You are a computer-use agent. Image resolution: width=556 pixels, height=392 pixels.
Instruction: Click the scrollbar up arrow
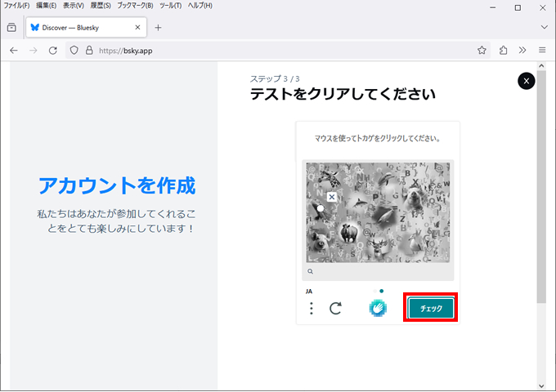click(x=541, y=66)
